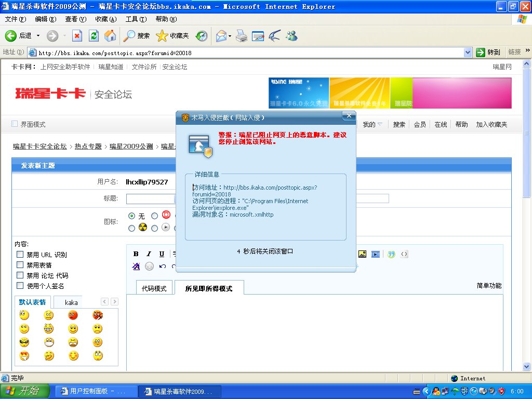Open the Messenger people icon
Viewport: 532px width, 399px height.
291,36
